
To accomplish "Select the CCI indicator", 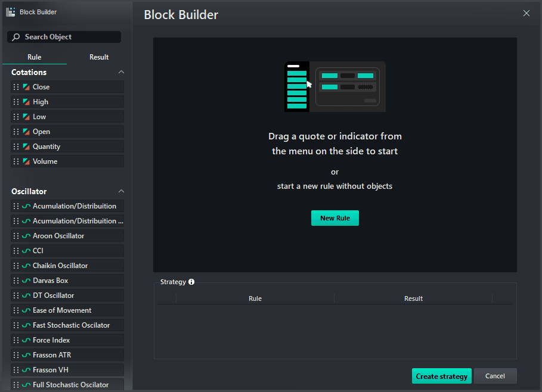I will [67, 251].
